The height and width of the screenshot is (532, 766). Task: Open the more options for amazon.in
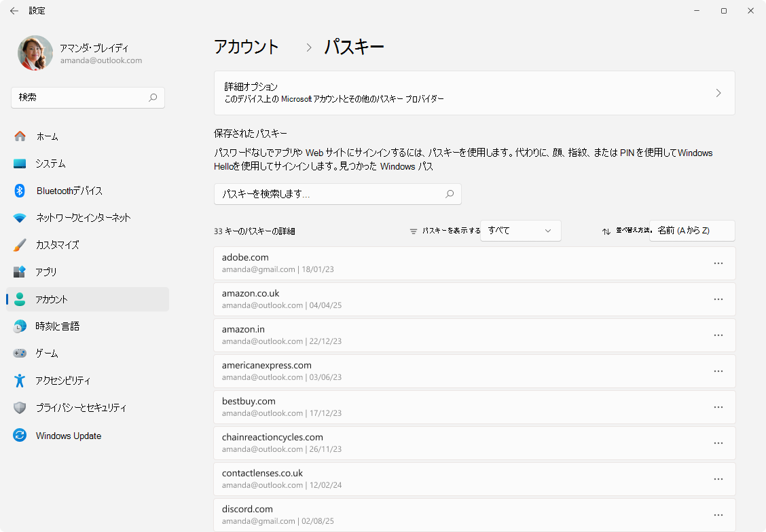[x=718, y=335]
